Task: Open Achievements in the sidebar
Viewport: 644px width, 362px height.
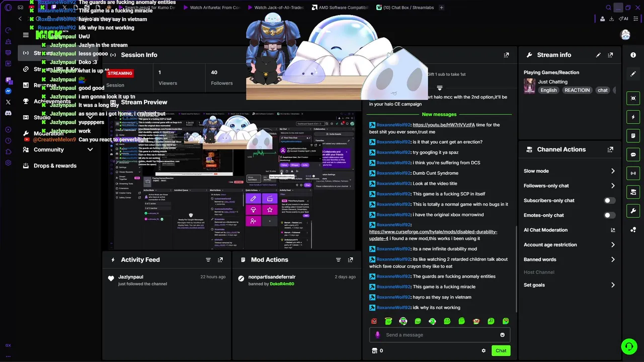Action: point(52,101)
